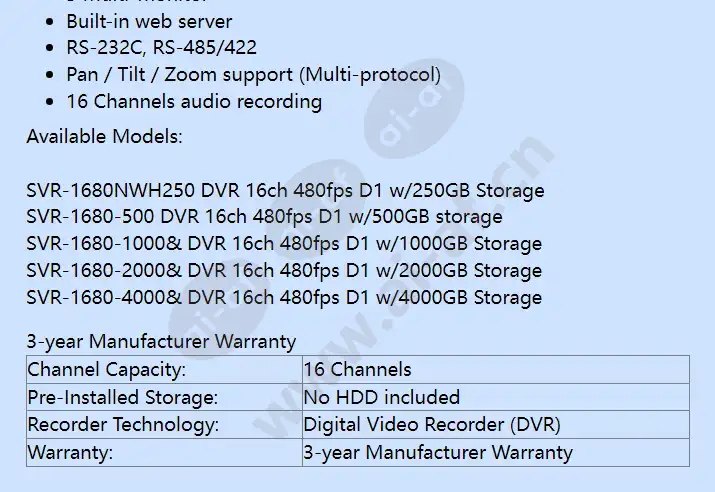Click the 'Warranty:' table label cell
Image resolution: width=715 pixels, height=492 pixels.
click(x=164, y=452)
